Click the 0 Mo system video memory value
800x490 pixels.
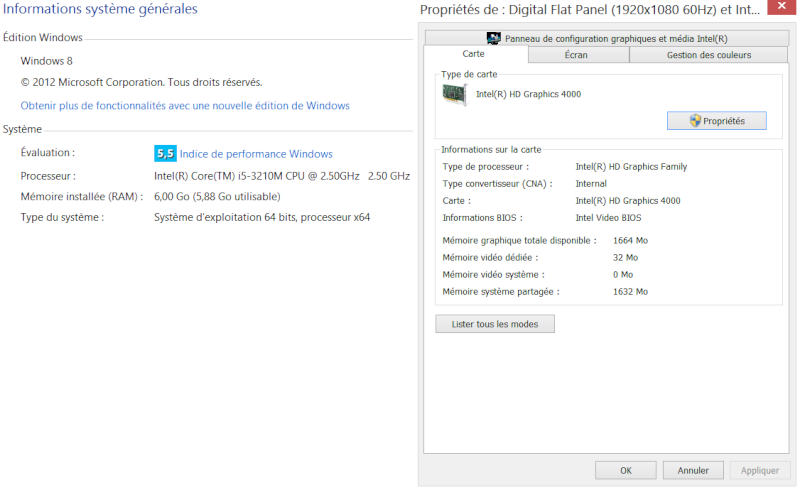[622, 275]
